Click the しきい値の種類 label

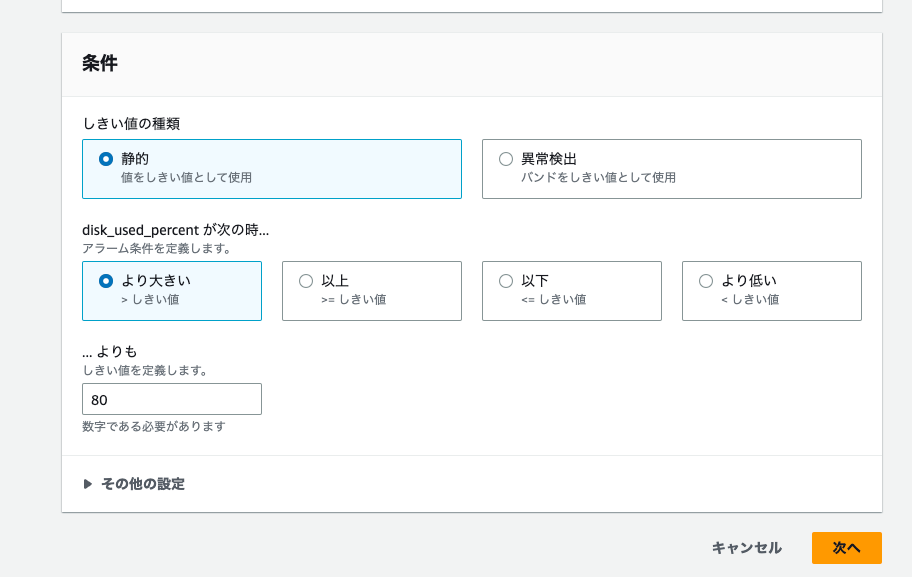[131, 123]
